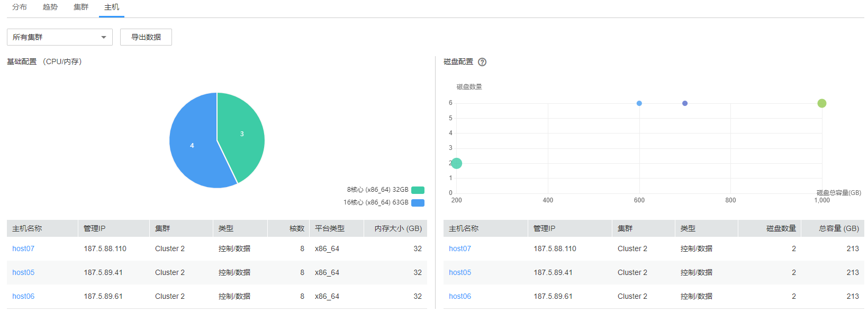Select the 主机 tab
The image size is (868, 311).
tap(112, 7)
